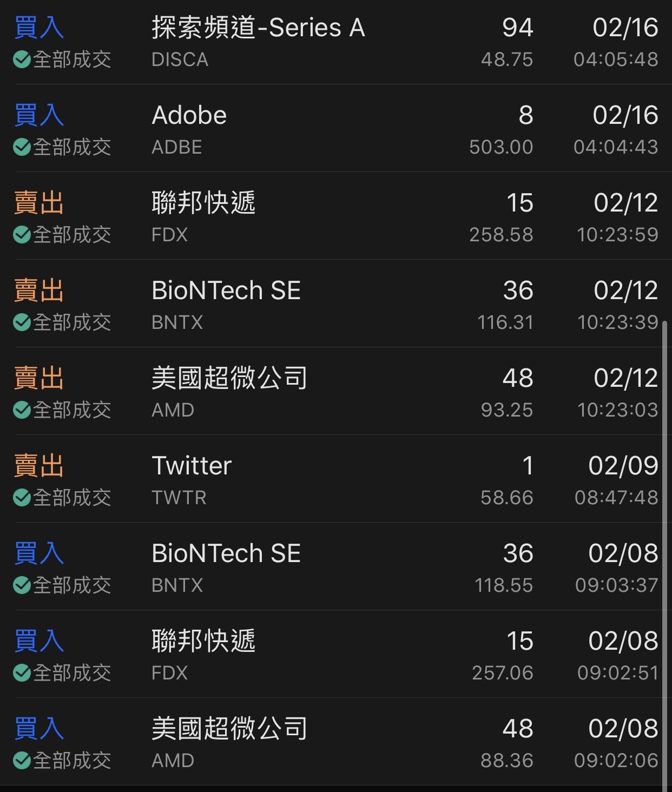Click the filled-status check icon for the FDX sell order

[22, 235]
